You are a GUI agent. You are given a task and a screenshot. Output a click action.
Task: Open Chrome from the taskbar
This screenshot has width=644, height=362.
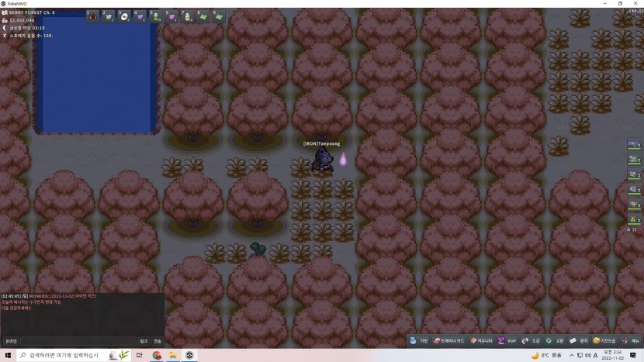point(157,356)
